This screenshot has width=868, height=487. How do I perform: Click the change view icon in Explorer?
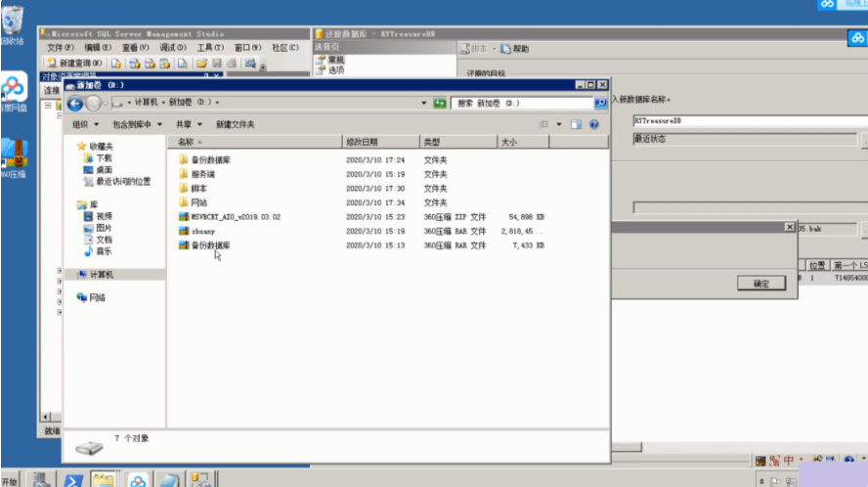(543, 124)
